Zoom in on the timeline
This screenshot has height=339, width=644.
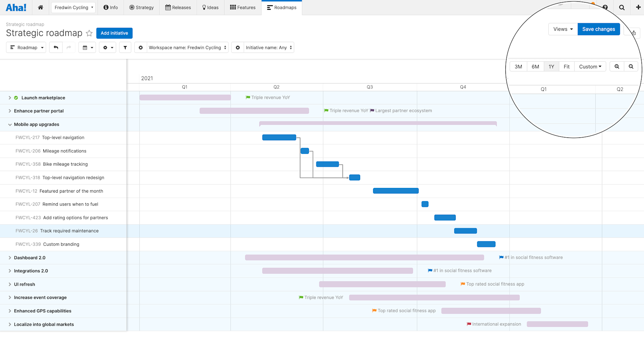617,66
